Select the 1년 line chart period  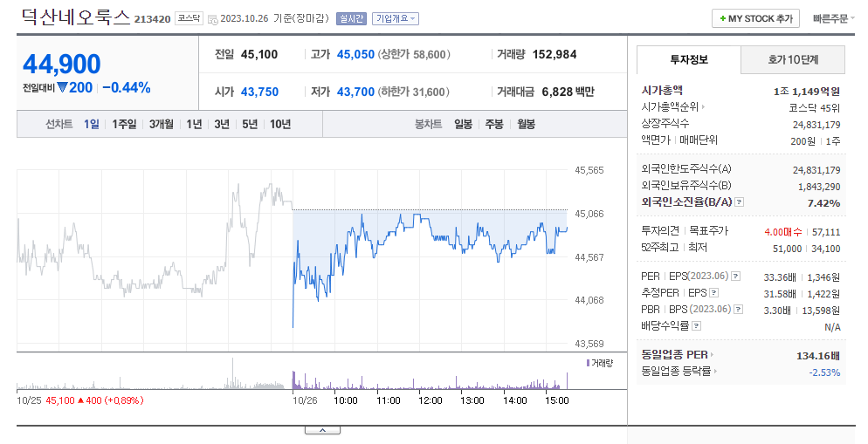pyautogui.click(x=194, y=125)
